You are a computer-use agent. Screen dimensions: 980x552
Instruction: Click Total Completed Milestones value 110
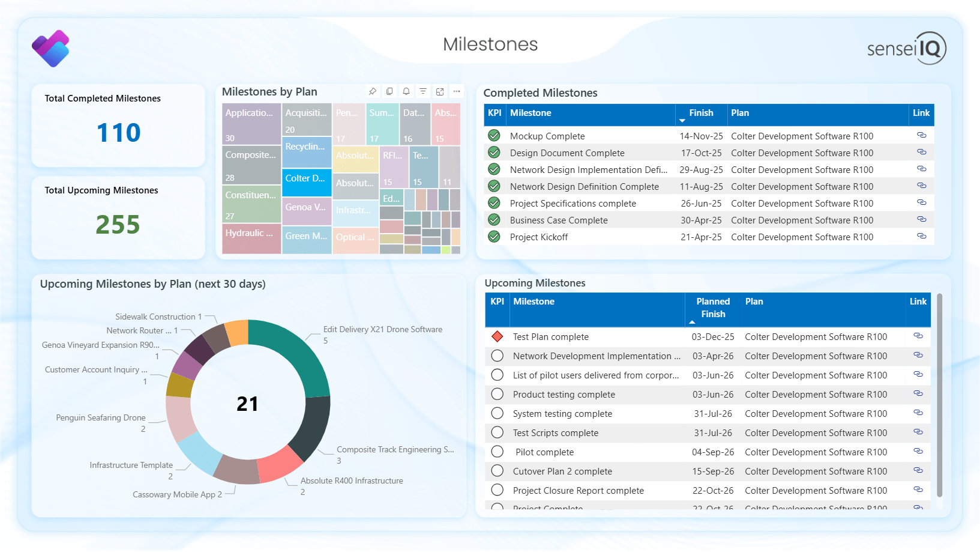pyautogui.click(x=118, y=133)
